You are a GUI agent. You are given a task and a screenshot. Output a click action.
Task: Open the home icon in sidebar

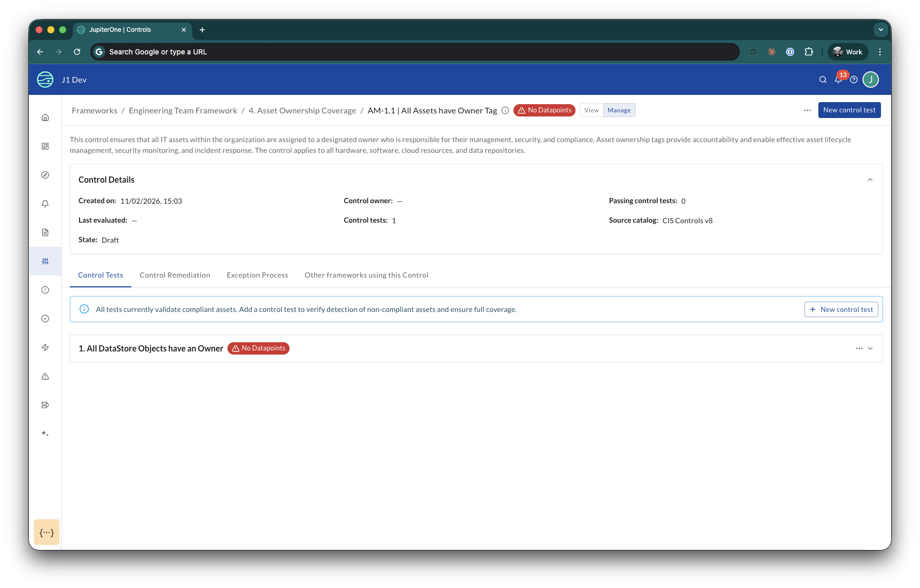45,117
